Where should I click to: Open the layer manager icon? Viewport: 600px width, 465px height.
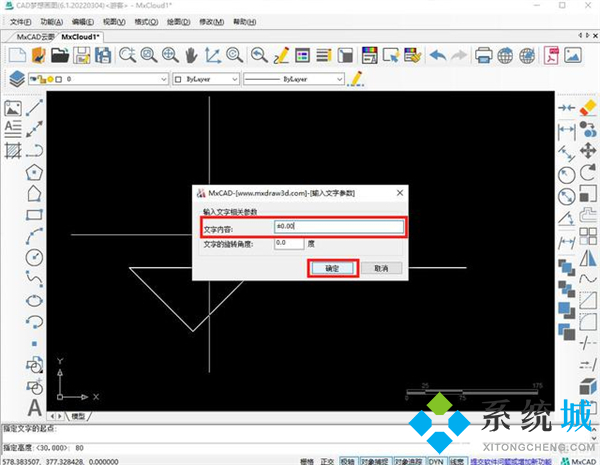click(x=16, y=78)
